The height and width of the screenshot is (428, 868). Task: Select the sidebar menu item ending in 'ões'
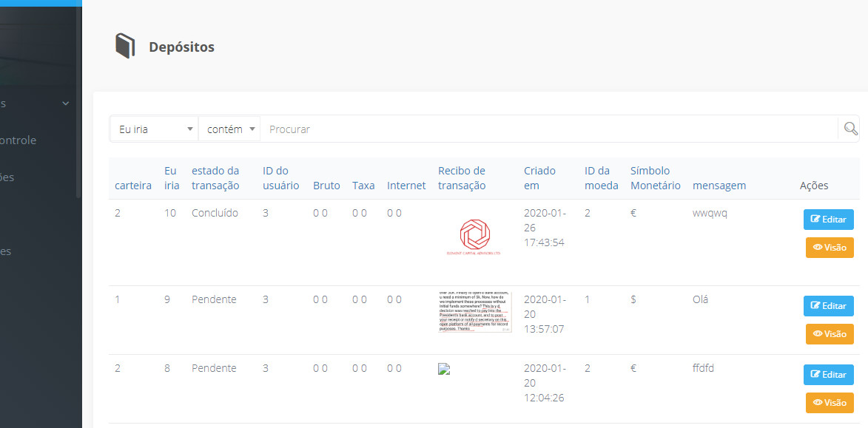(6, 177)
